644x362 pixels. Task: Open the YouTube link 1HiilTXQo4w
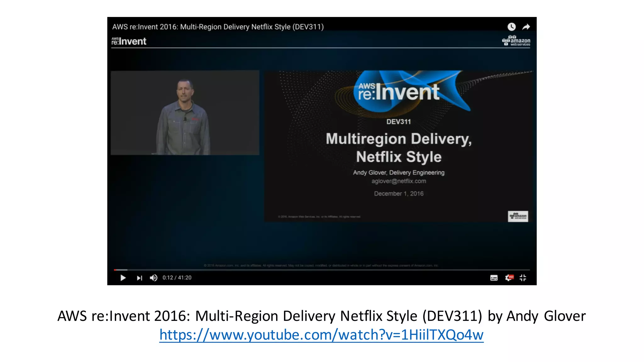click(321, 335)
